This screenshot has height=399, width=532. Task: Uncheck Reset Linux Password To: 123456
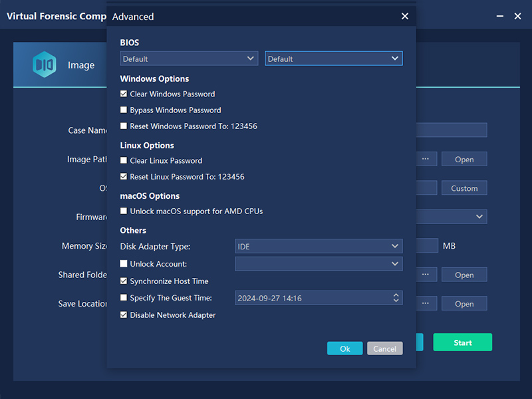pyautogui.click(x=124, y=177)
